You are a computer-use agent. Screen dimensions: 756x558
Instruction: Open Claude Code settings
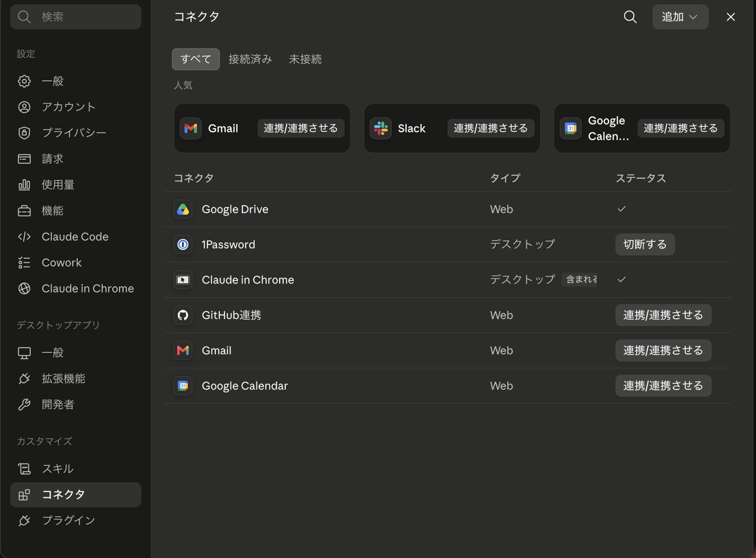tap(76, 237)
